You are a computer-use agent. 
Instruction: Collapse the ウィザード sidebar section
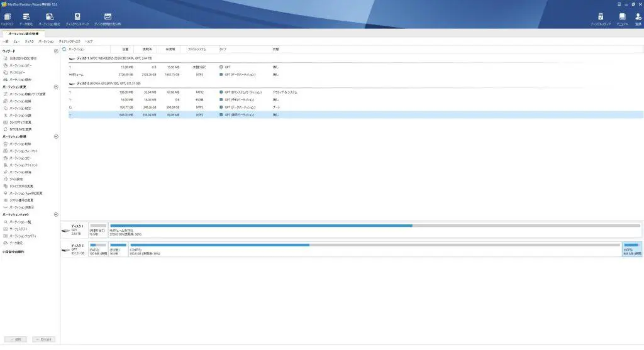[x=56, y=51]
